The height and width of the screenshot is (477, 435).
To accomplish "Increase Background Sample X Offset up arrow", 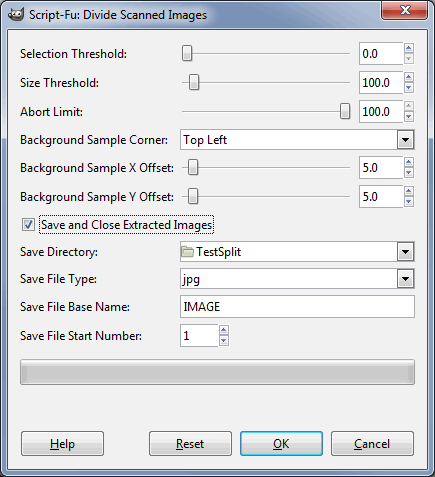I will (409, 162).
